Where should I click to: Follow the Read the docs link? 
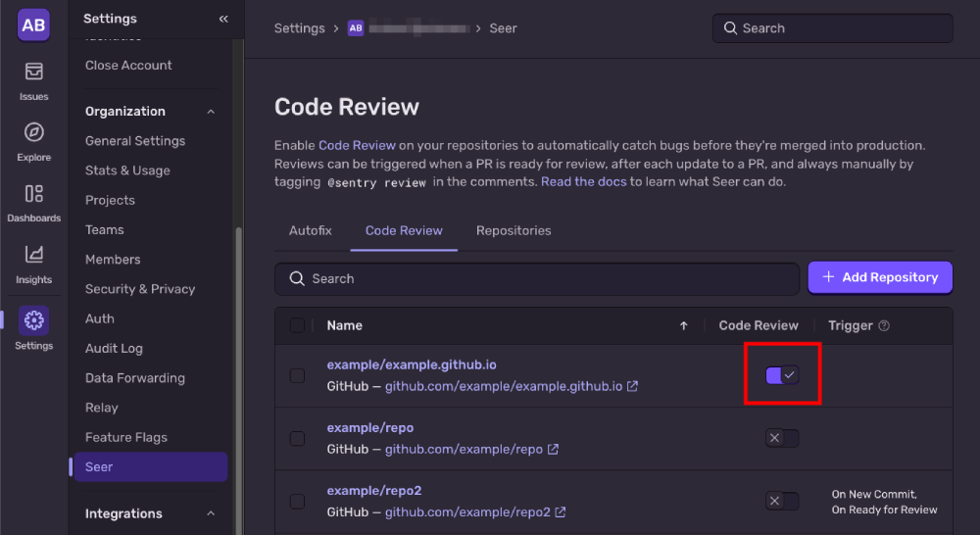tap(583, 182)
